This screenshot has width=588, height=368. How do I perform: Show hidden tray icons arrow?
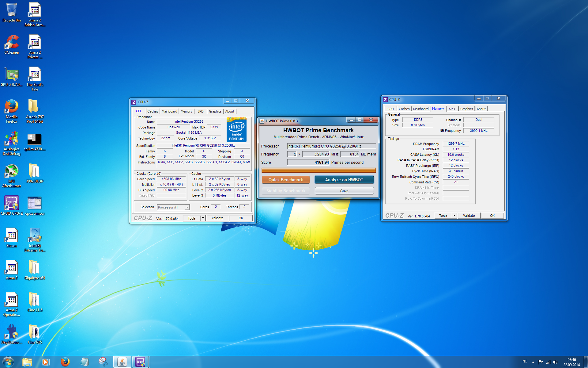pyautogui.click(x=533, y=362)
